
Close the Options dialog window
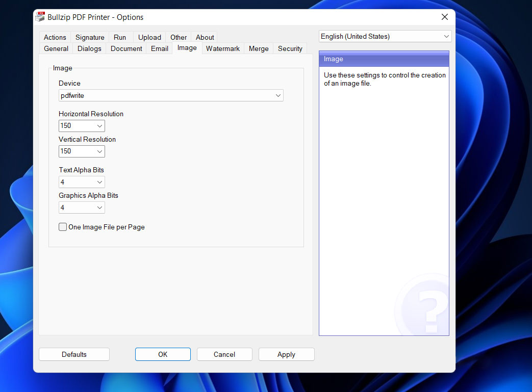[x=444, y=17]
